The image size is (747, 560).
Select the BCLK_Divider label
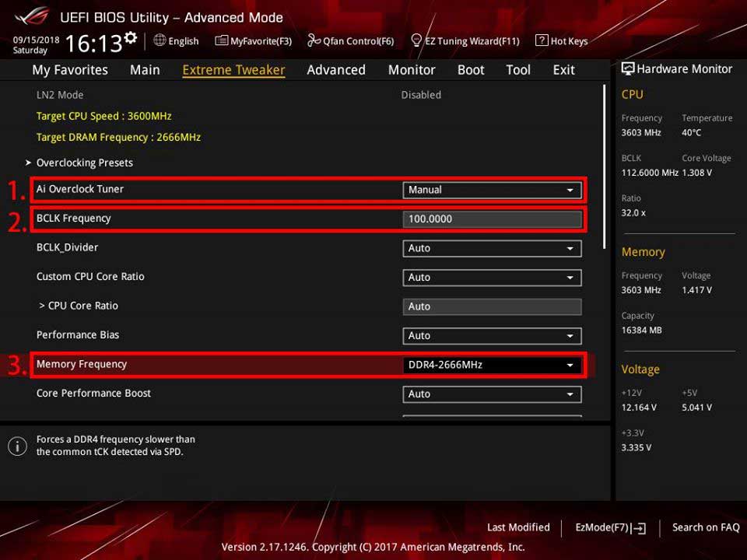tap(67, 247)
